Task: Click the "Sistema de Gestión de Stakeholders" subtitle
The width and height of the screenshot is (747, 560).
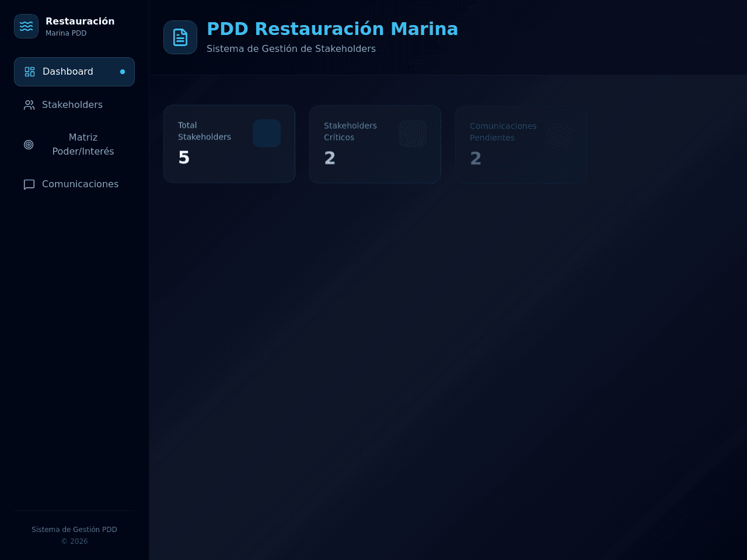Action: (x=291, y=48)
